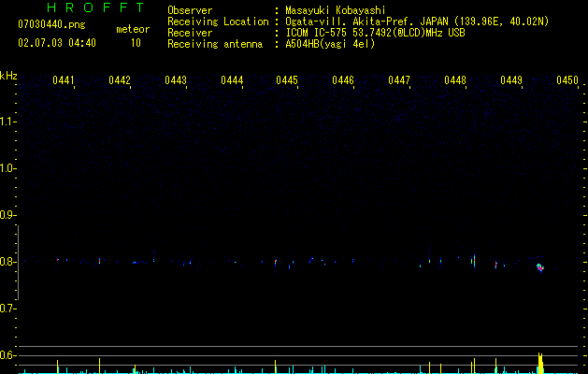Click the HROFFT title text
The height and width of the screenshot is (374, 588).
tap(95, 7)
